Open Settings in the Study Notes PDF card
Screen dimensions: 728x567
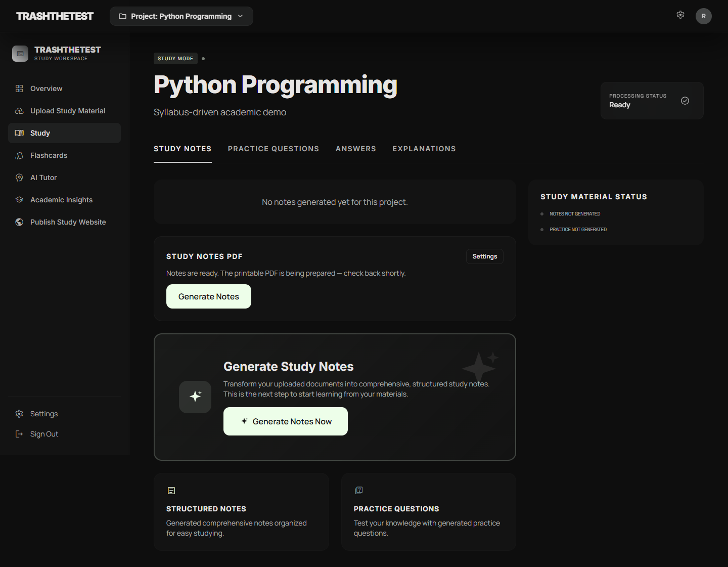pos(485,256)
